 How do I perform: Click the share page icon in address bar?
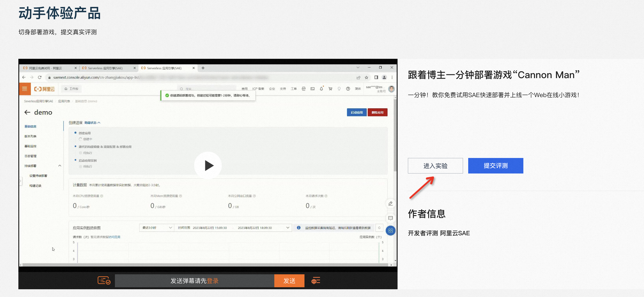point(358,78)
